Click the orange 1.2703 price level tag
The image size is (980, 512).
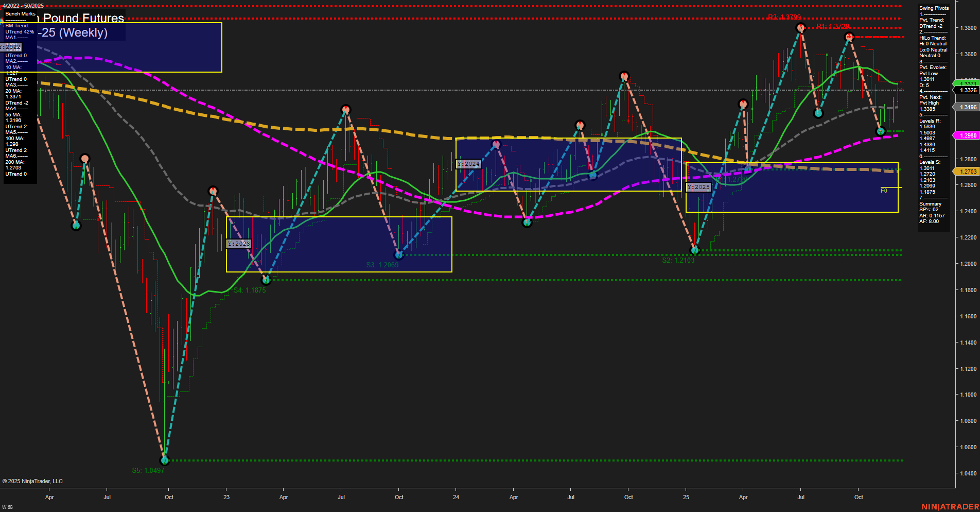click(968, 172)
